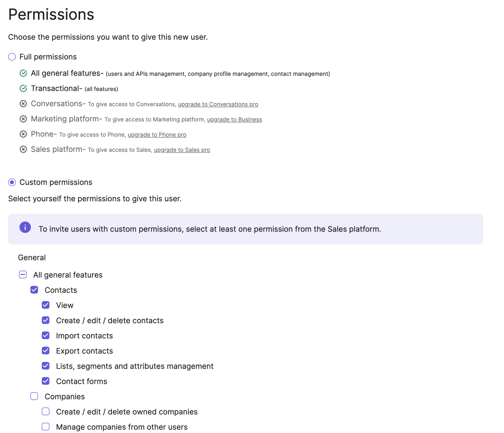Follow the upgrade to Business link
The image size is (504, 433).
point(234,120)
